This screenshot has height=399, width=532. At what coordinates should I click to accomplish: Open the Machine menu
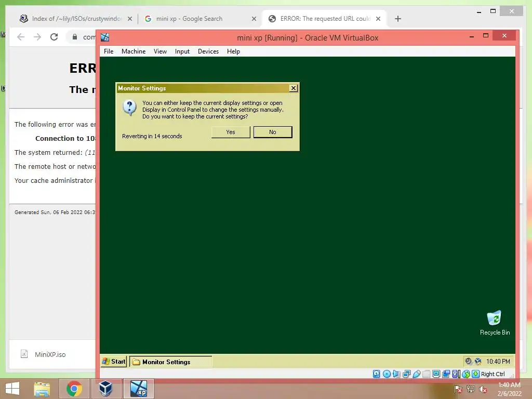coord(134,51)
